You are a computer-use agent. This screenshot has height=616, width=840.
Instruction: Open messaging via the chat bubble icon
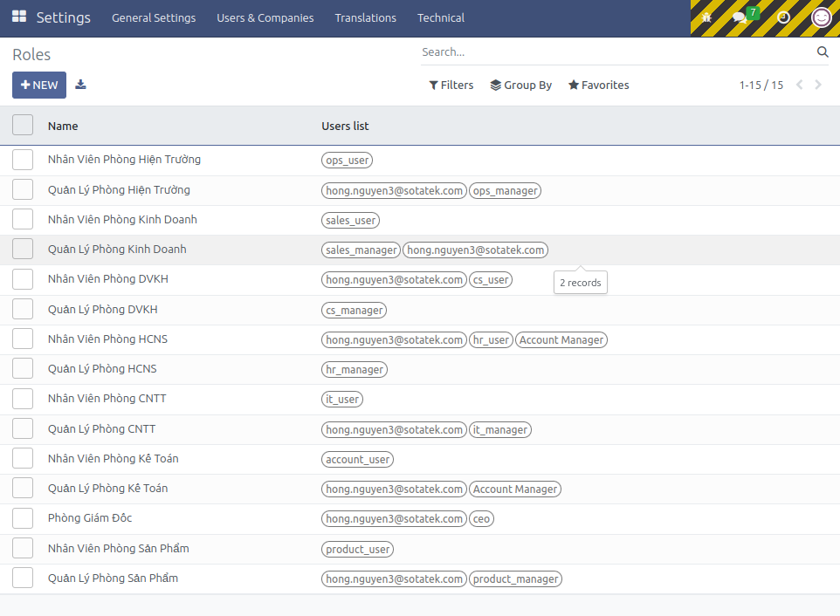740,17
